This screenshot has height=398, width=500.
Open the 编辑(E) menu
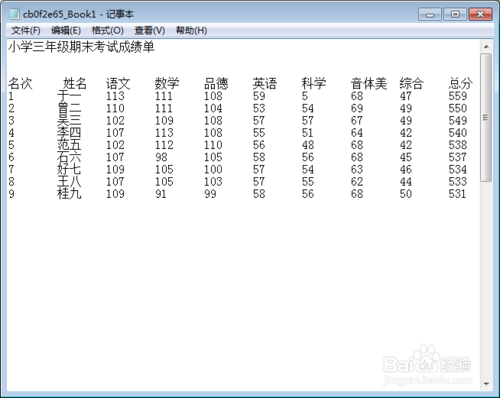[66, 31]
